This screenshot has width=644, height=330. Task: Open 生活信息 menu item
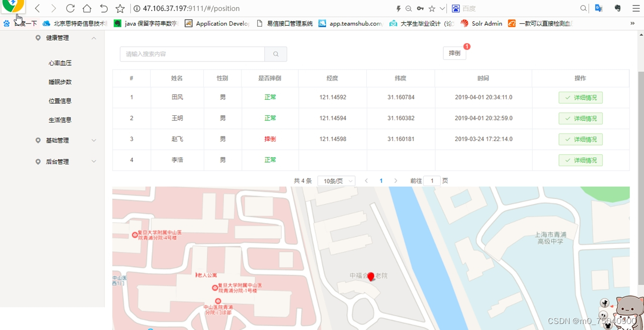60,120
